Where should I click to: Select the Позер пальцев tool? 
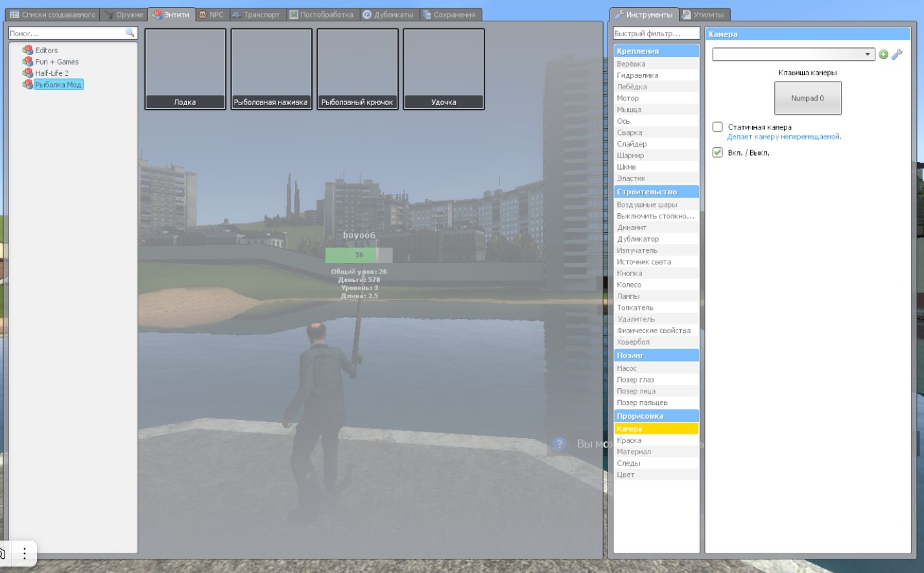[656, 403]
